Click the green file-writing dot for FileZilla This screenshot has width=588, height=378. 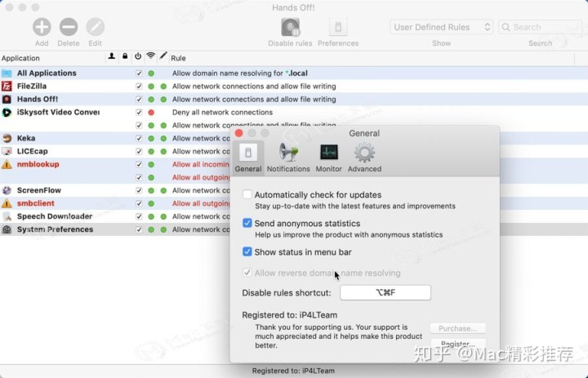163,87
